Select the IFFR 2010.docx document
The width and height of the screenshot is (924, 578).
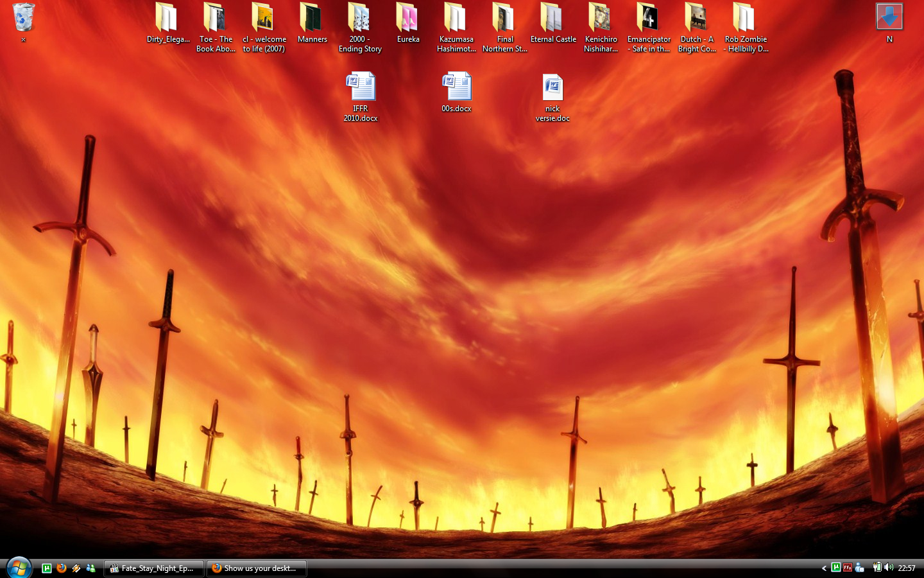tap(360, 96)
